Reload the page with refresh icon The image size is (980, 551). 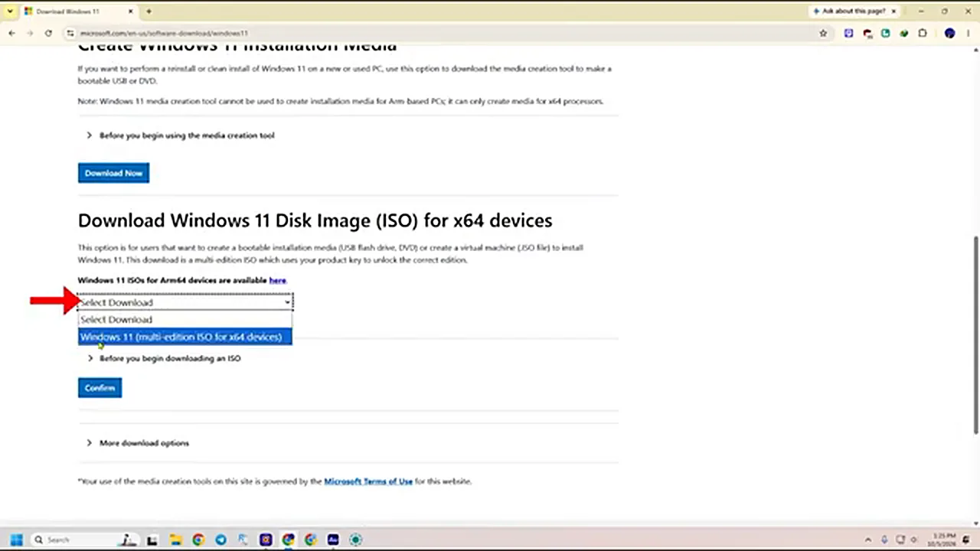click(48, 33)
